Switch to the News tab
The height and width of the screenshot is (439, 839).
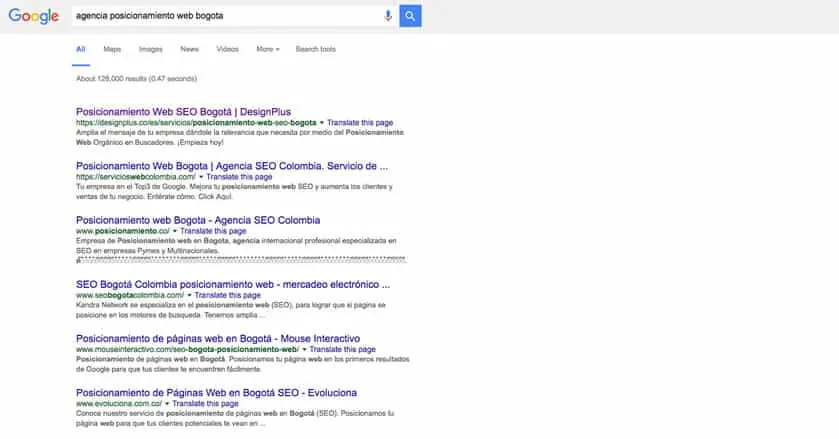(x=189, y=49)
